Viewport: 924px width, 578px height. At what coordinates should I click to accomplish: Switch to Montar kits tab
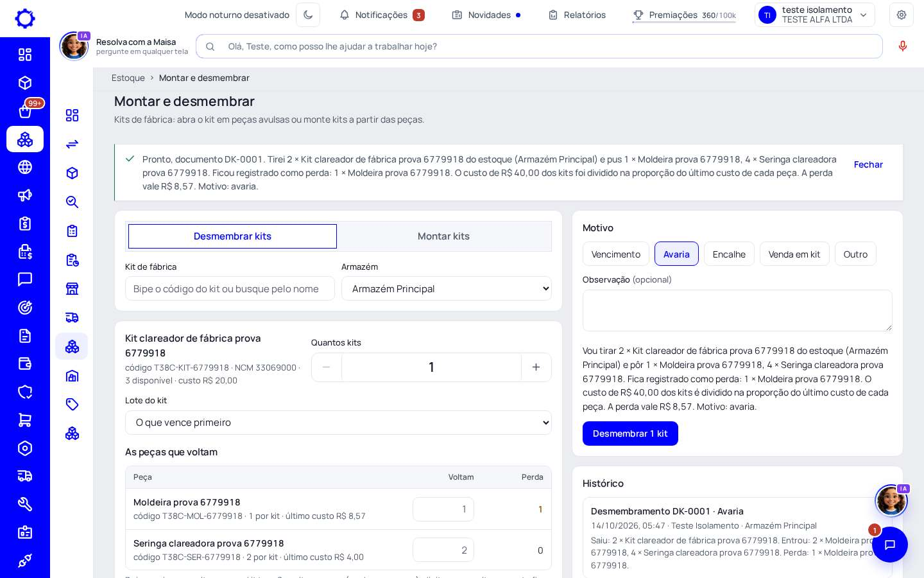tap(443, 236)
